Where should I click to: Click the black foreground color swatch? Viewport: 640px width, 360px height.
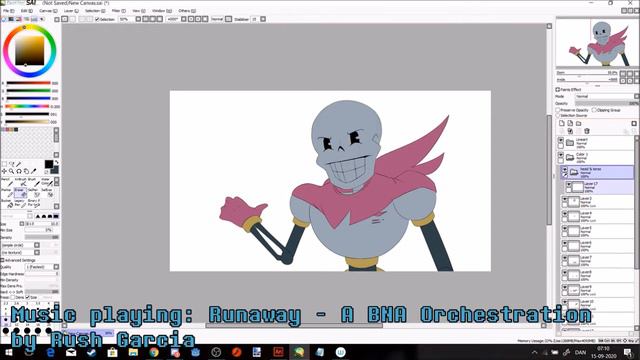[x=49, y=164]
